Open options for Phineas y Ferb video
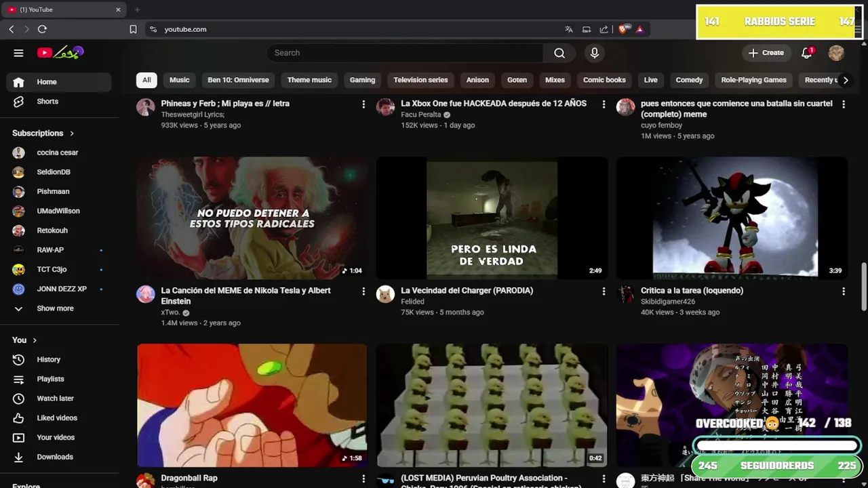 (363, 104)
